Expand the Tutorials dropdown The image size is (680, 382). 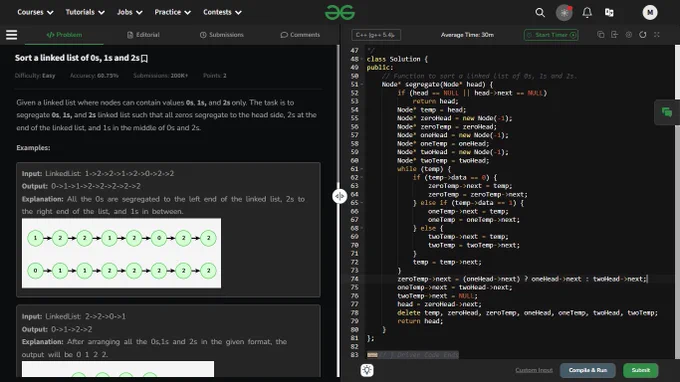85,12
